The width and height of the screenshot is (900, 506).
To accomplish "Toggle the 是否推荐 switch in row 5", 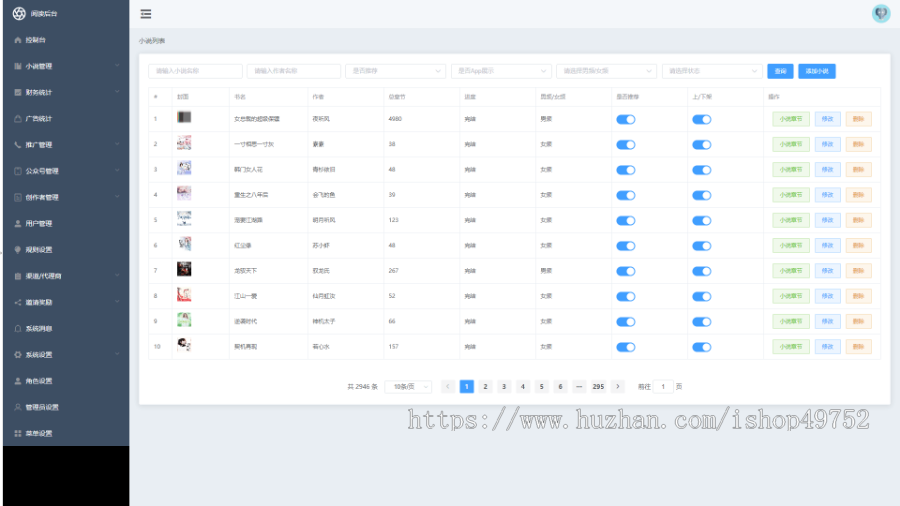I will (x=626, y=220).
